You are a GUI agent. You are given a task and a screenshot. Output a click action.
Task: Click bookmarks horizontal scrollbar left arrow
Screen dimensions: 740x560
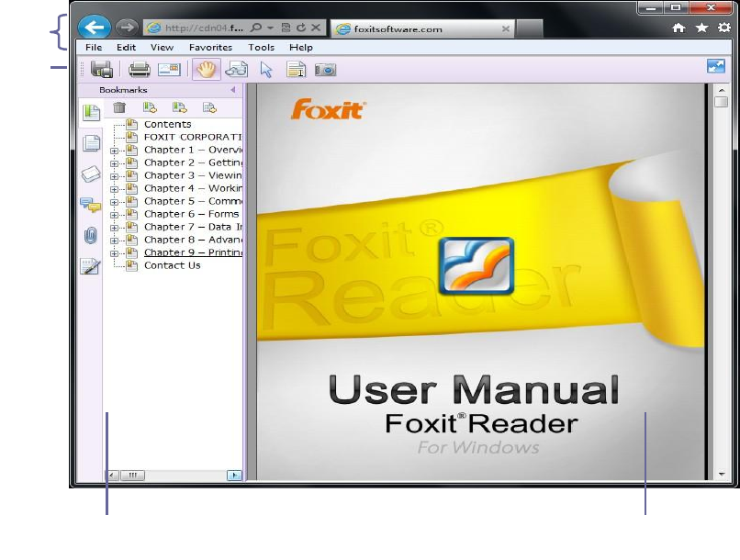111,475
